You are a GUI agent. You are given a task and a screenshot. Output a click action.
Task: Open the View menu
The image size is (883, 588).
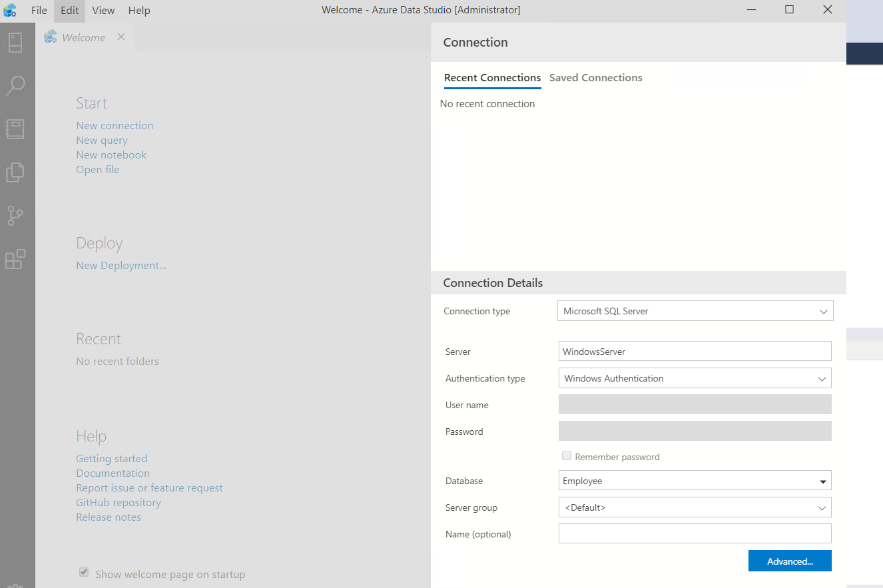click(x=103, y=10)
